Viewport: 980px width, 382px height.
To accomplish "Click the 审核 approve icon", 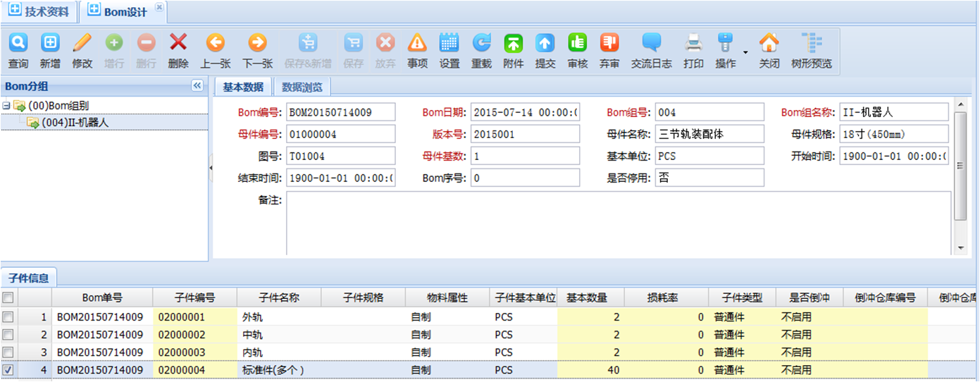I will (578, 44).
